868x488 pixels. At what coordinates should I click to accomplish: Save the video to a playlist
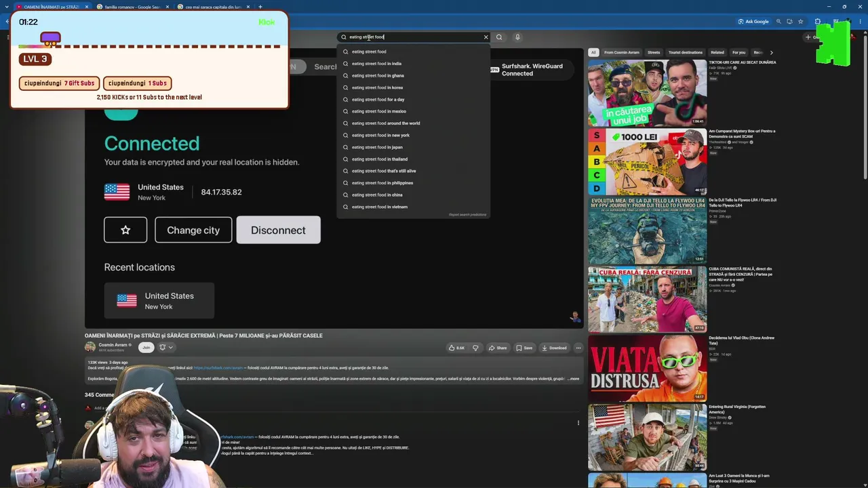point(524,348)
